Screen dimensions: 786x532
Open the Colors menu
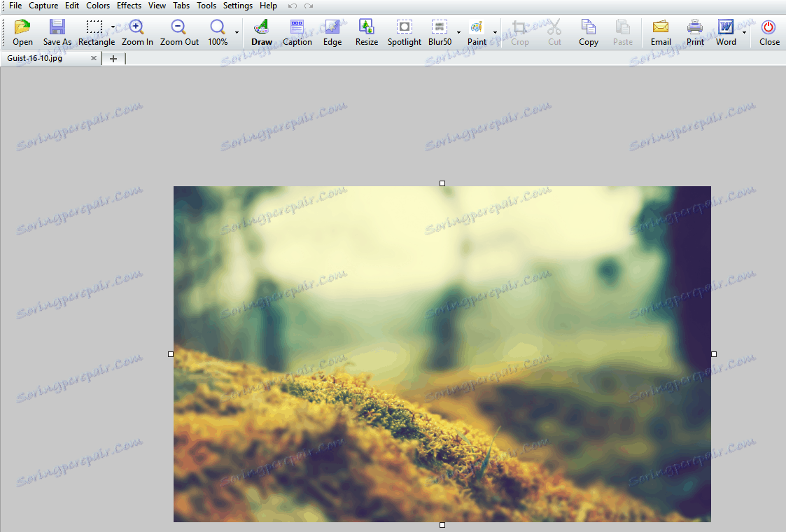pos(98,6)
